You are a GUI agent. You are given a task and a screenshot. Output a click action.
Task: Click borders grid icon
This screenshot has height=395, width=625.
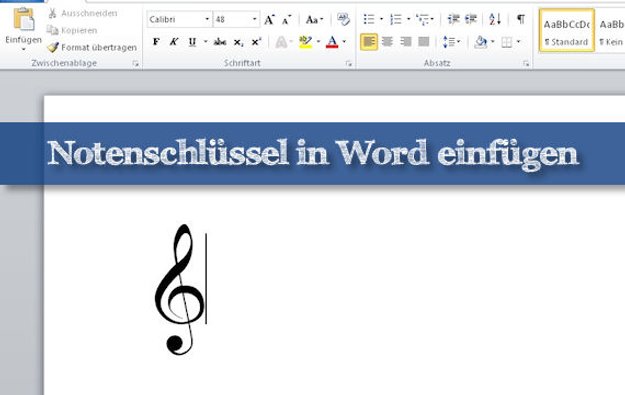507,42
